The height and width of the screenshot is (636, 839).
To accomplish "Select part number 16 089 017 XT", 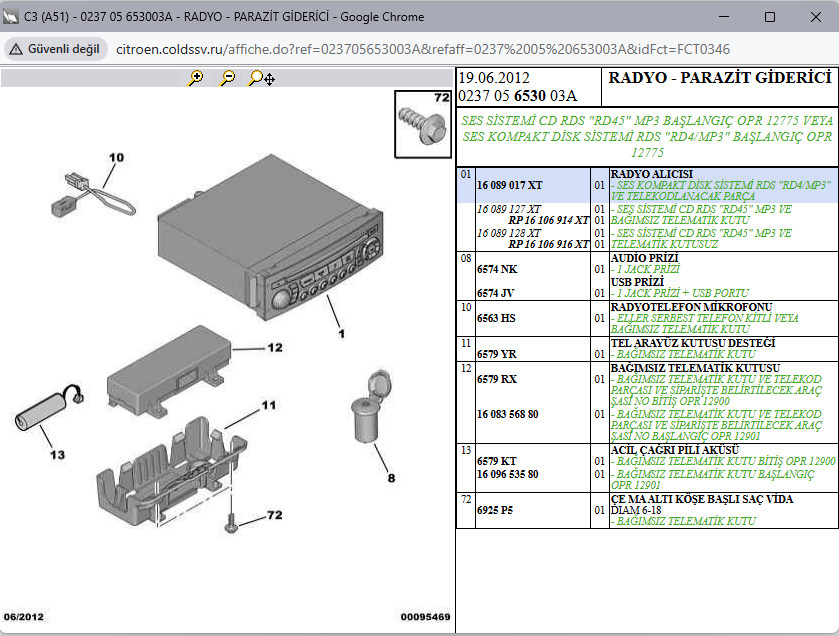I will tap(510, 185).
